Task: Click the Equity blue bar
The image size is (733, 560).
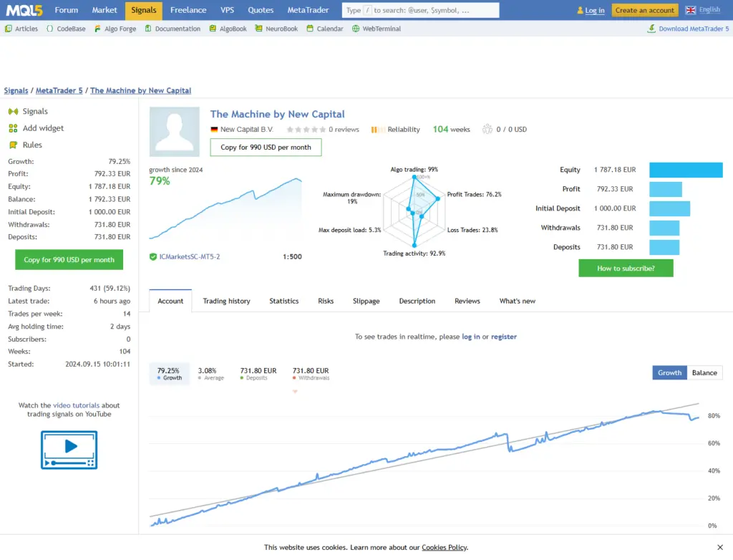Action: [x=686, y=170]
